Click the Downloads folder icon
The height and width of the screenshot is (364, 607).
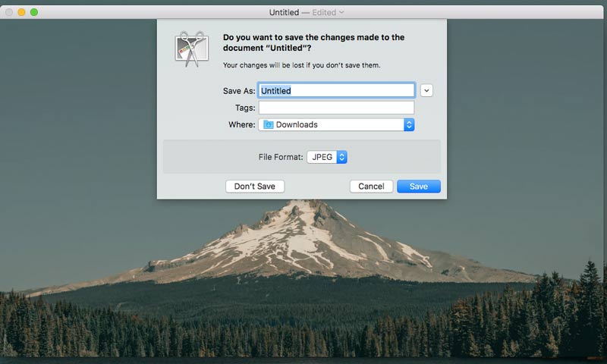tap(268, 124)
